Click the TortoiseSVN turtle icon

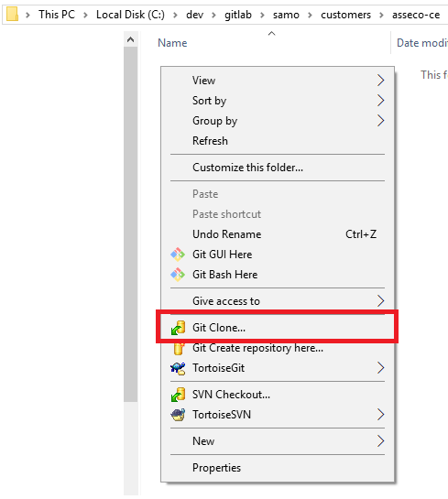pyautogui.click(x=178, y=415)
